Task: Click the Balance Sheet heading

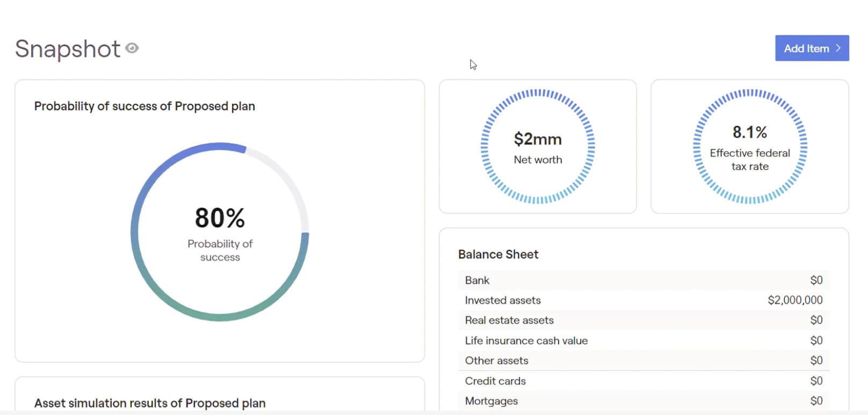Action: [498, 254]
